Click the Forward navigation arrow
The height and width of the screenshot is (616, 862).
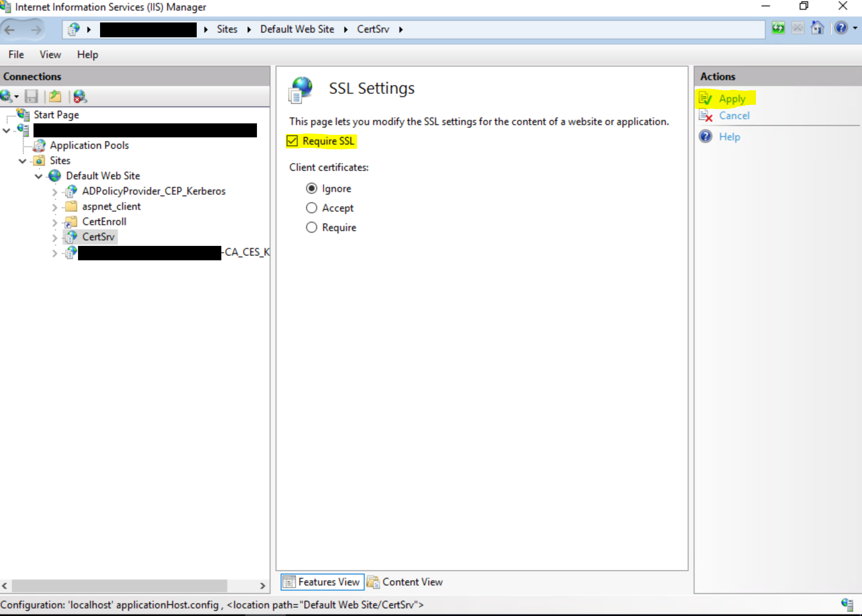tap(36, 30)
